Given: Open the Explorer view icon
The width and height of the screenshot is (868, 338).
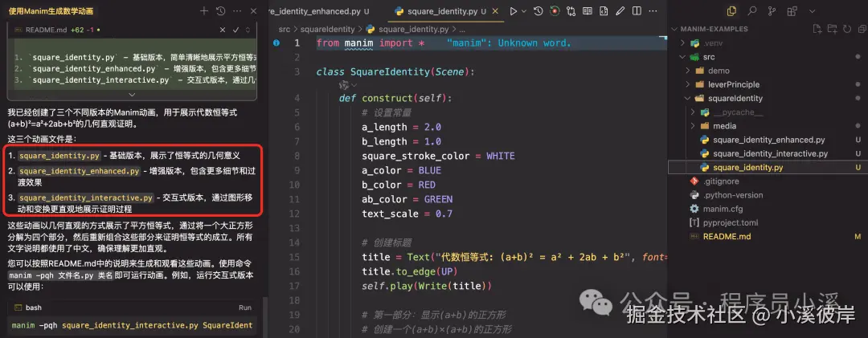Looking at the screenshot, I should 732,10.
